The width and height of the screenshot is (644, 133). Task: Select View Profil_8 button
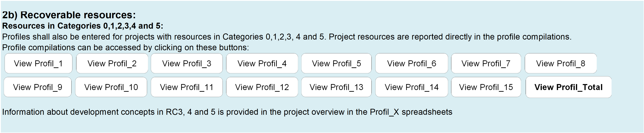561,63
